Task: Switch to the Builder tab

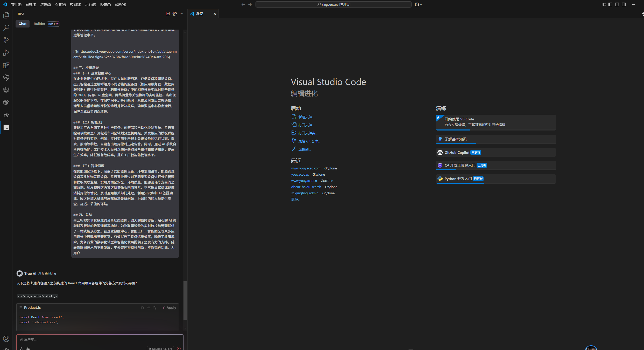Action: (40, 24)
